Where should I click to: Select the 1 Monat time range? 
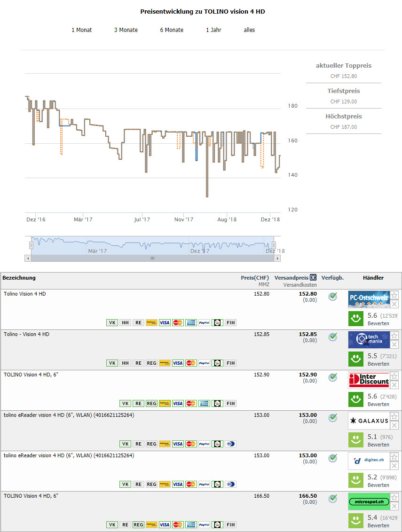pyautogui.click(x=82, y=30)
